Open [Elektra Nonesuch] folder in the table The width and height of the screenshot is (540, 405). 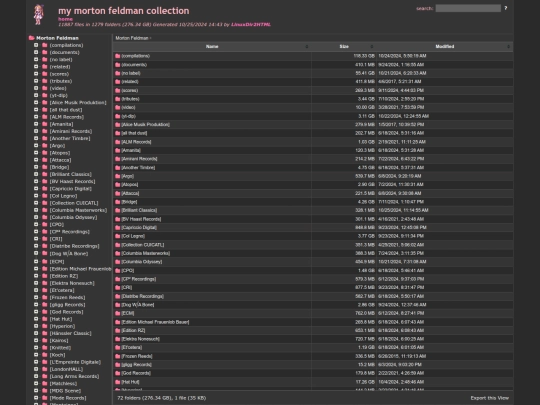pos(141,339)
